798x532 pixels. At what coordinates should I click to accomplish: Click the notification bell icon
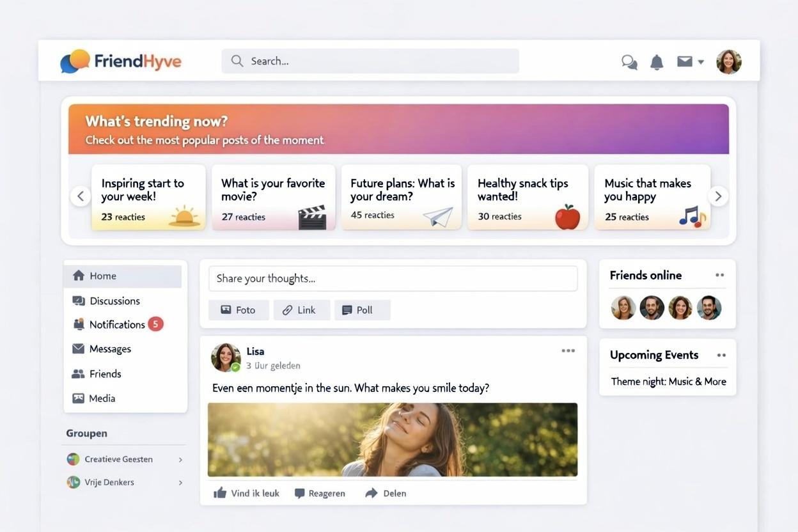(657, 62)
